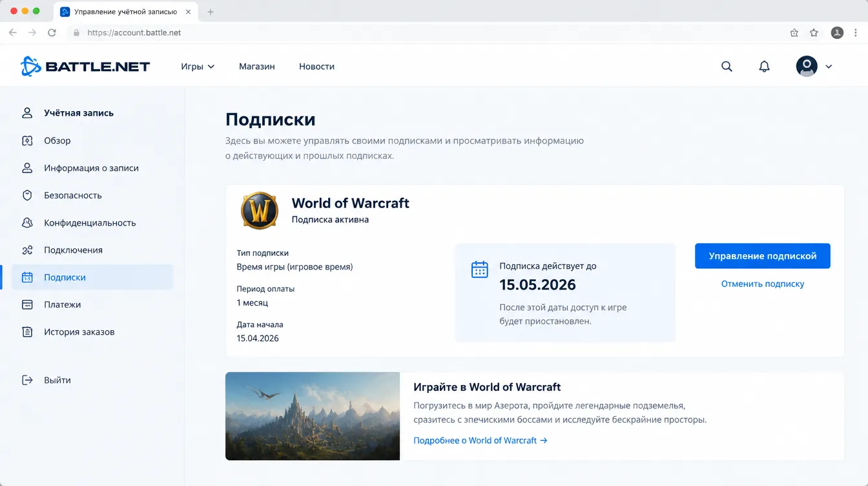Image resolution: width=868 pixels, height=486 pixels.
Task: Expand the account menu chevron
Action: pos(829,66)
